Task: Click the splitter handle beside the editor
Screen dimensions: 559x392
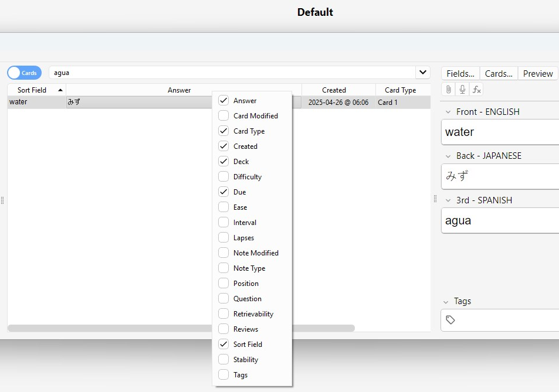Action: pyautogui.click(x=435, y=199)
